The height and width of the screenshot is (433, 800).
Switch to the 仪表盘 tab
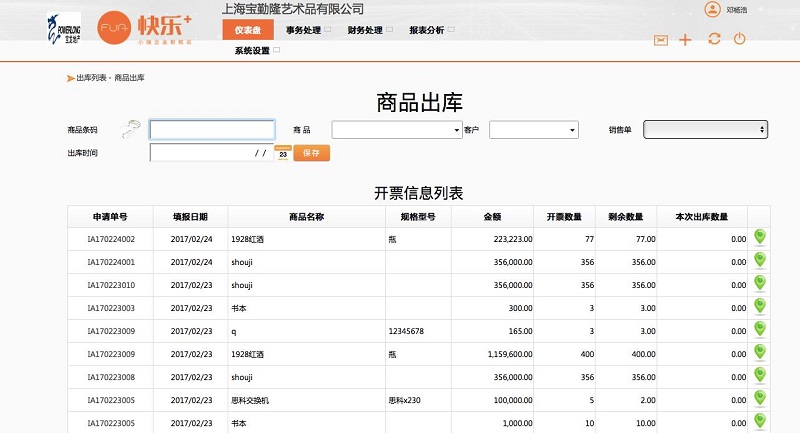pos(247,30)
